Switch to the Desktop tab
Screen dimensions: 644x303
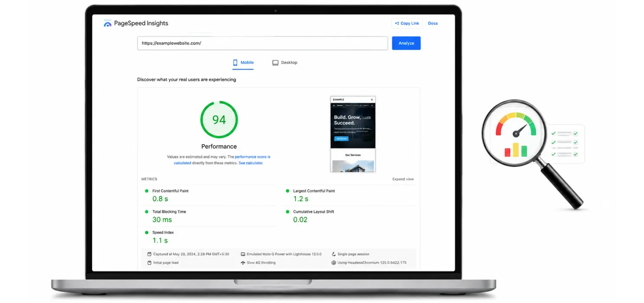(x=285, y=63)
